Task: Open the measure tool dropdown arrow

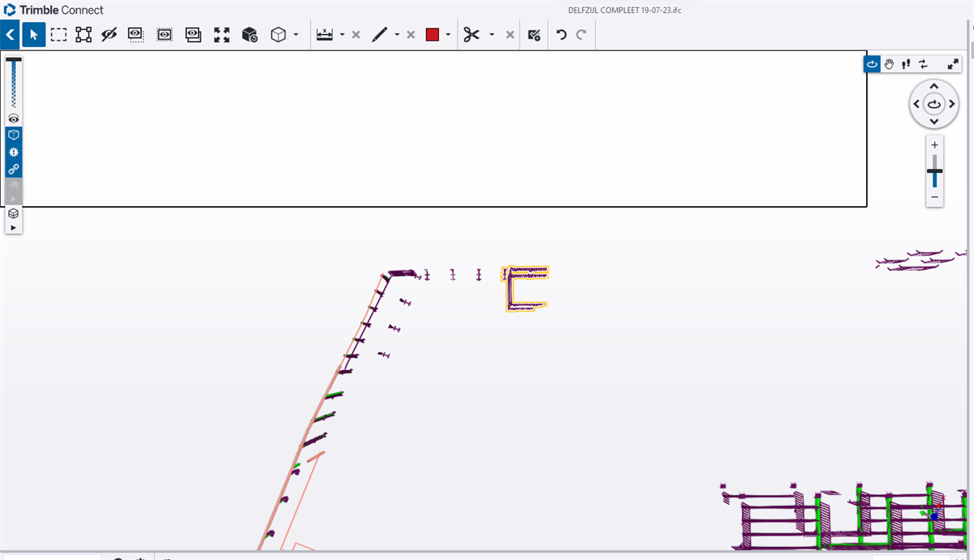Action: coord(343,35)
